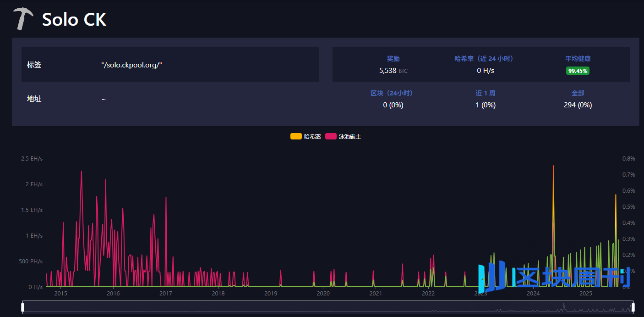
Task: Click the 500 PH/s y-axis label
Action: click(31, 261)
